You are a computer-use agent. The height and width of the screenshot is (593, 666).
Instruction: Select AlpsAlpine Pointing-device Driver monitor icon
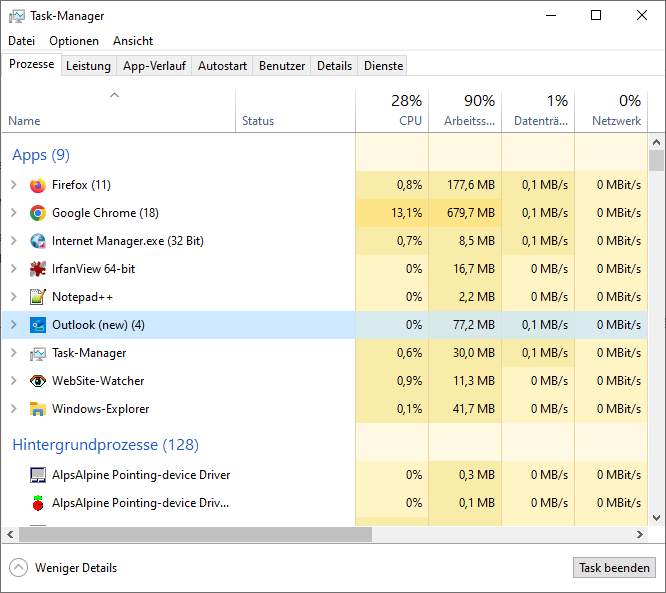coord(38,475)
